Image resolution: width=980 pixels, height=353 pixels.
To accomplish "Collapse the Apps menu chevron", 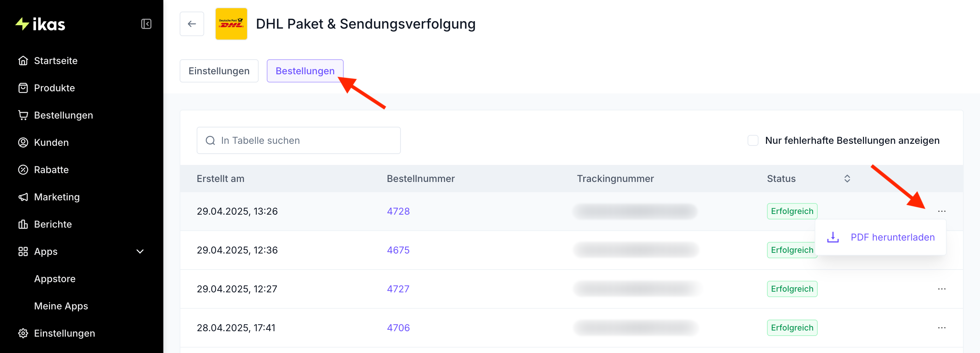I will coord(140,252).
